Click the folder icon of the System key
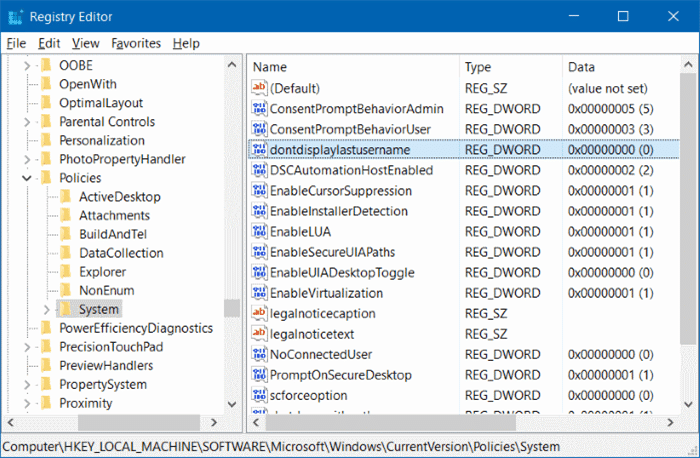Screen dimensions: 700x458 (x=66, y=309)
